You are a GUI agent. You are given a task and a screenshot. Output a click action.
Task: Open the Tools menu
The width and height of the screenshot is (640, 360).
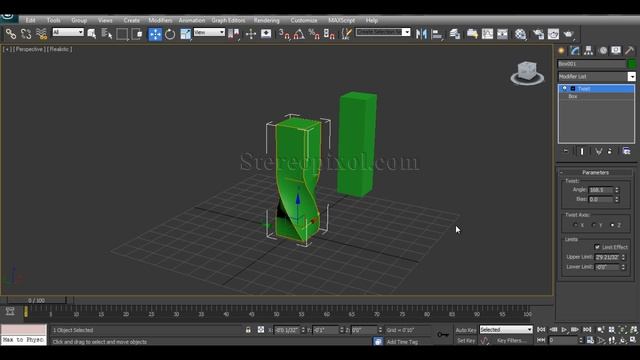pos(53,20)
